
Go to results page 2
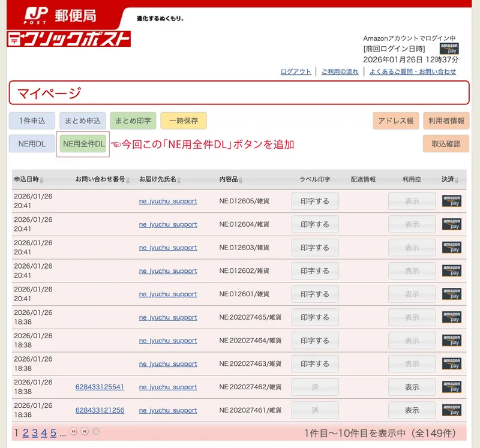pos(26,432)
